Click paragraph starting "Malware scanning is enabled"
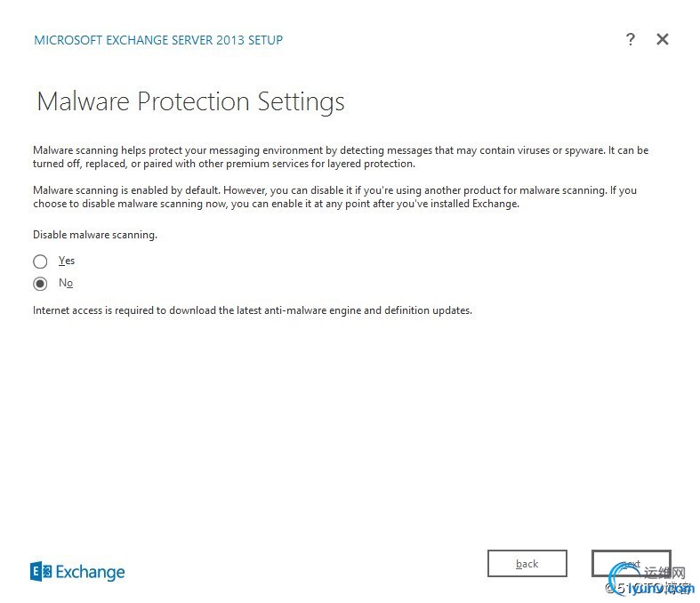 pyautogui.click(x=334, y=197)
